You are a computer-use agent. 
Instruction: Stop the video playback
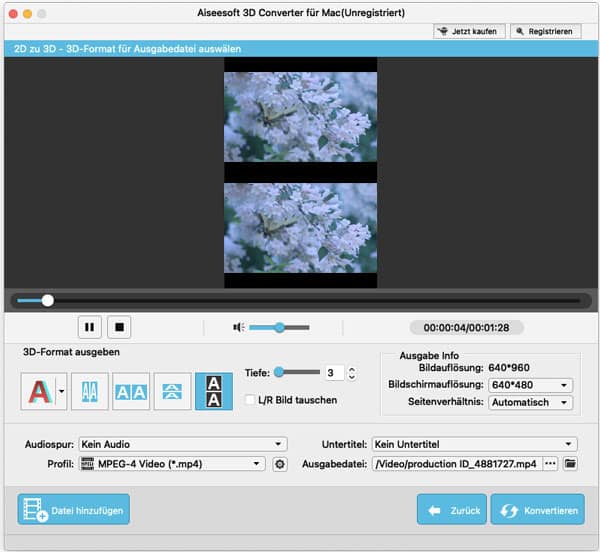coord(118,327)
